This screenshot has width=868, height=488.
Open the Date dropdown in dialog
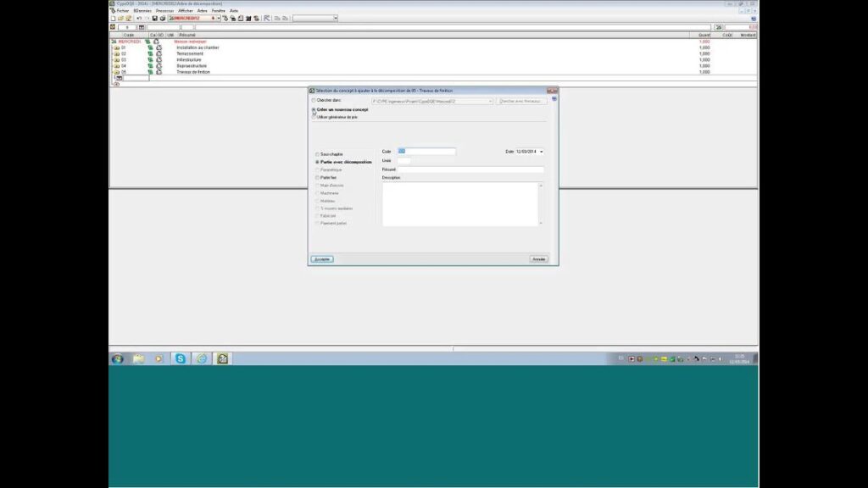pyautogui.click(x=542, y=152)
